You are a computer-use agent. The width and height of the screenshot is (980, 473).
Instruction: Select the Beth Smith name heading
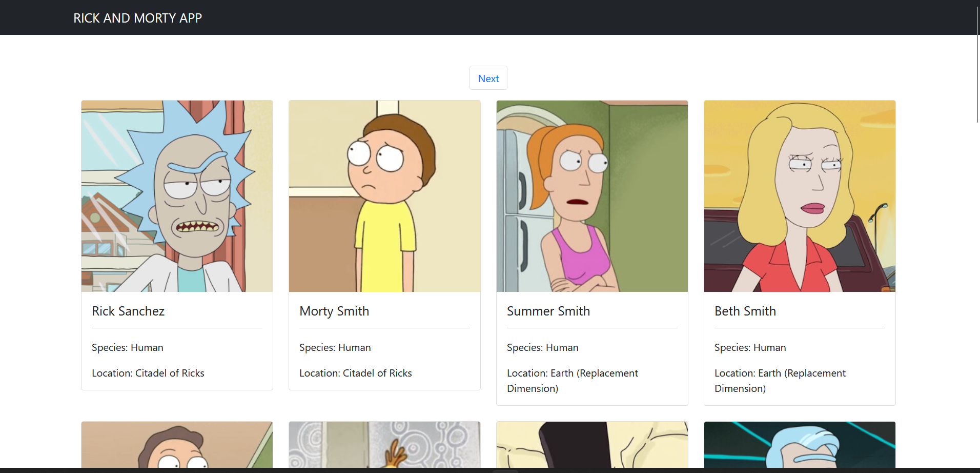tap(745, 311)
